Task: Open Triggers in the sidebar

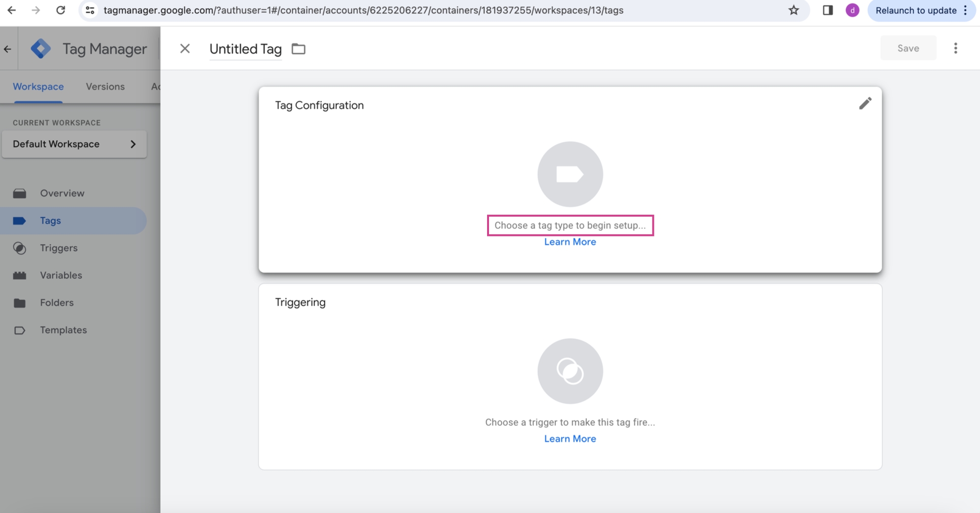Action: pos(59,248)
